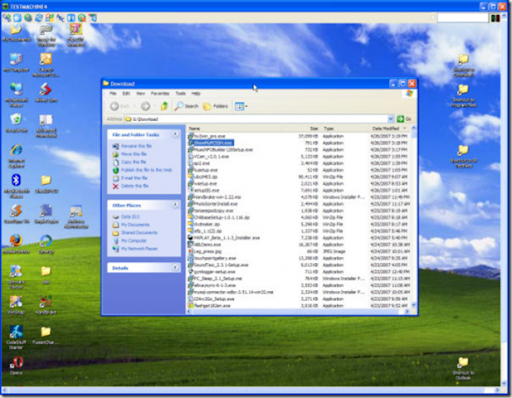Sort files by Date Modified column header
This screenshot has width=512, height=398.
click(389, 128)
